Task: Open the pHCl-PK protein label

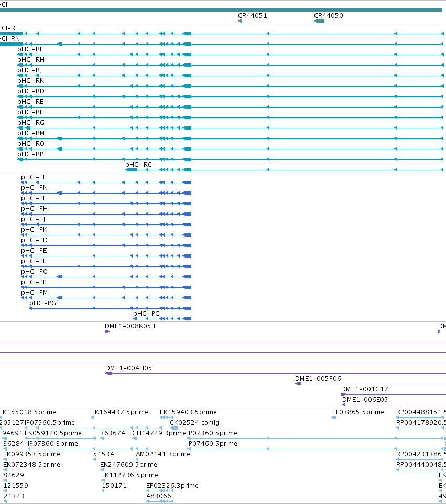Action: 35,230
